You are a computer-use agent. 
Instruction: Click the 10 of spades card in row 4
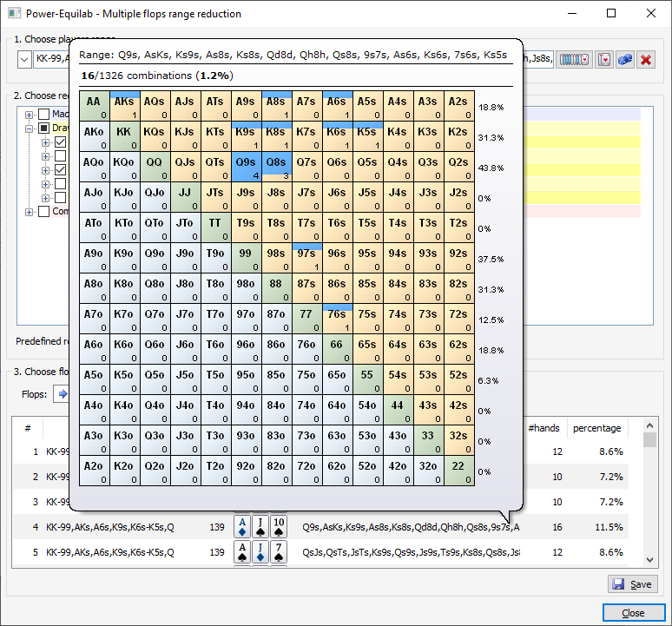279,527
